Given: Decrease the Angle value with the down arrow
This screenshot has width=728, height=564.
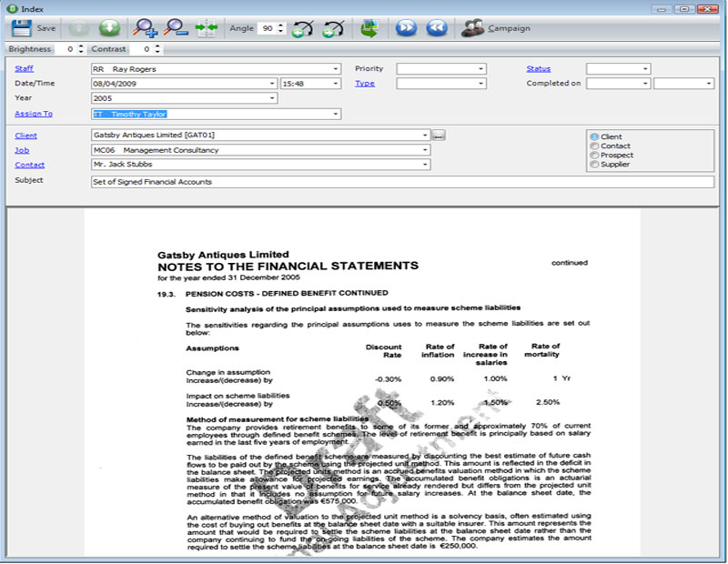Looking at the screenshot, I should coord(280,31).
